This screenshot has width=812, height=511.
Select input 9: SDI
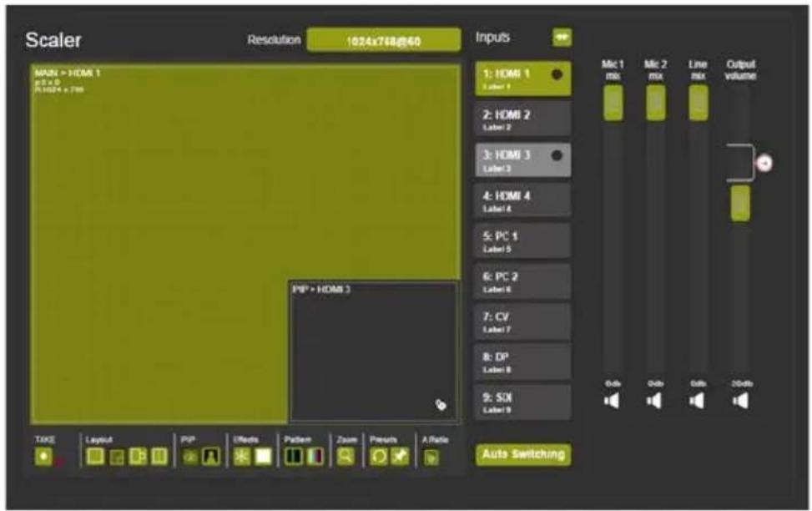click(x=523, y=402)
